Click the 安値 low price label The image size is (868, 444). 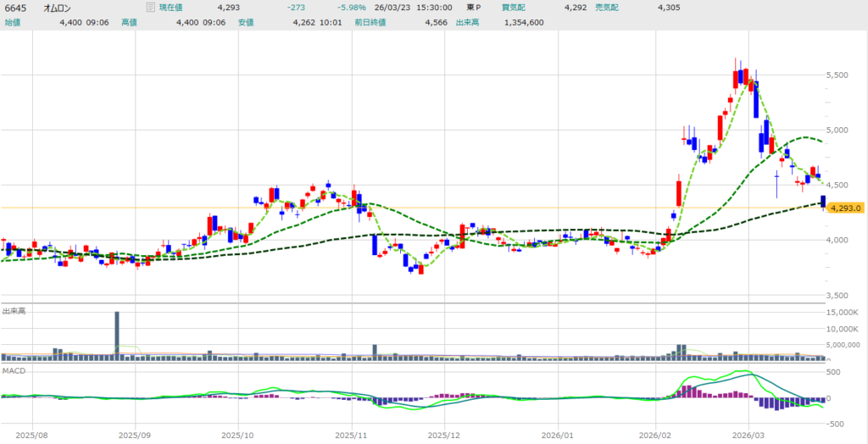pos(245,22)
